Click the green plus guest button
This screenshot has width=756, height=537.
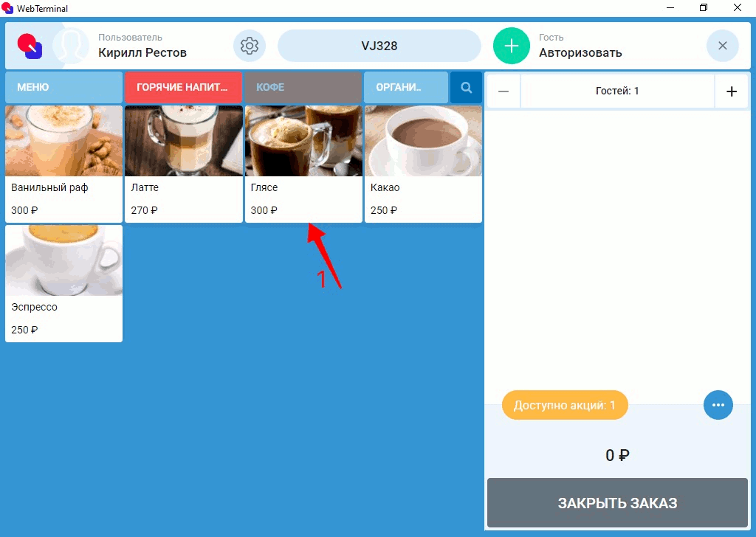pos(511,46)
